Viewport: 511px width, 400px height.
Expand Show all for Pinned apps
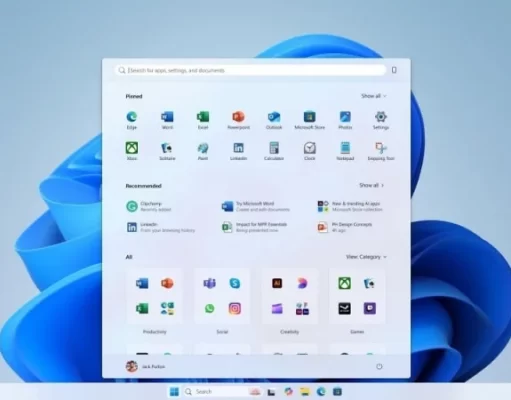[374, 96]
